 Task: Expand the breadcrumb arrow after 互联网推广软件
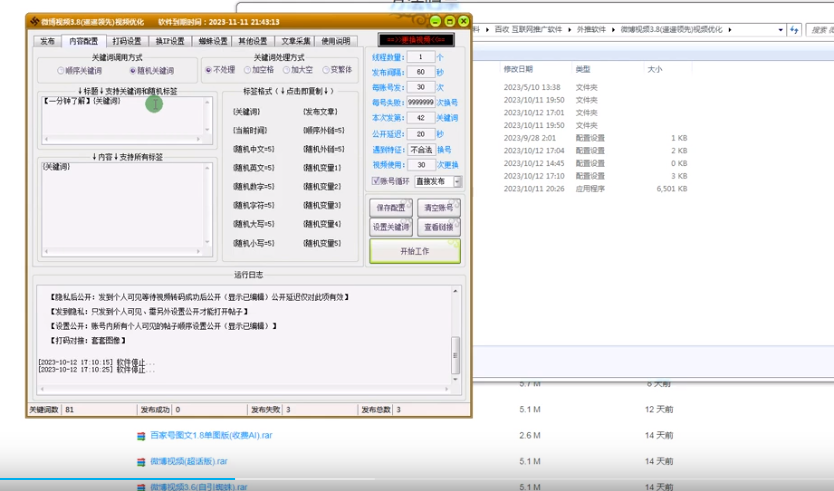pyautogui.click(x=570, y=30)
